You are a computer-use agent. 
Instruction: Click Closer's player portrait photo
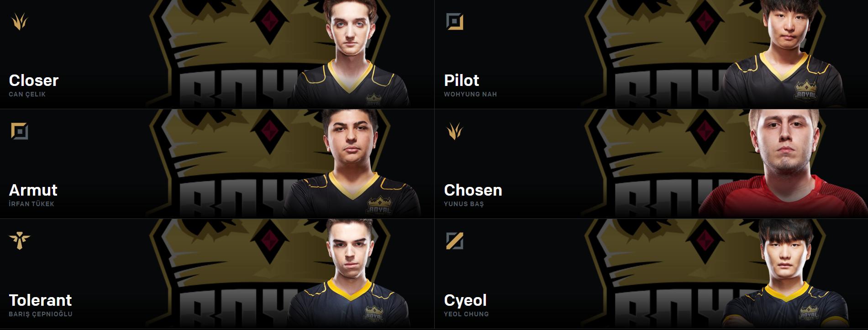click(x=351, y=54)
